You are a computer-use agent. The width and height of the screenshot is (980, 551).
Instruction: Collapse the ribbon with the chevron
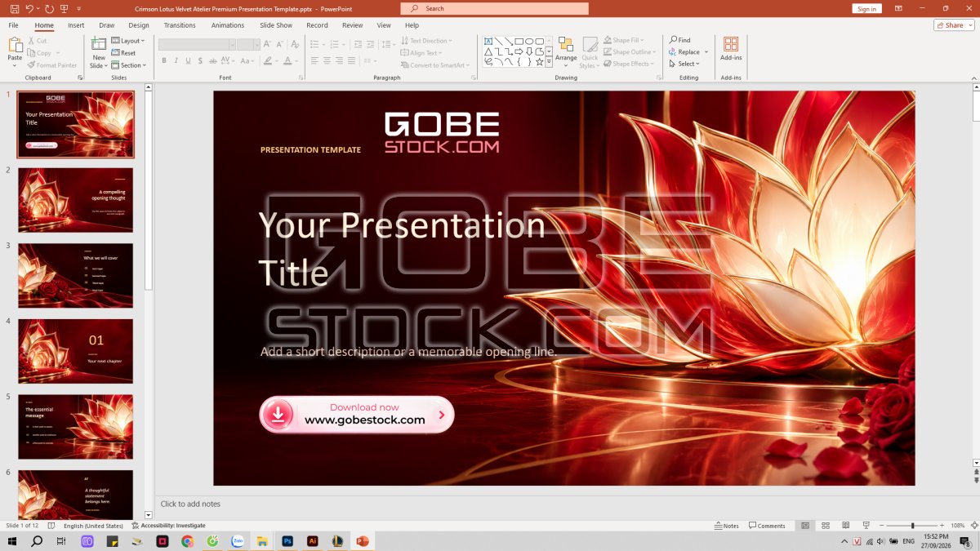(973, 78)
